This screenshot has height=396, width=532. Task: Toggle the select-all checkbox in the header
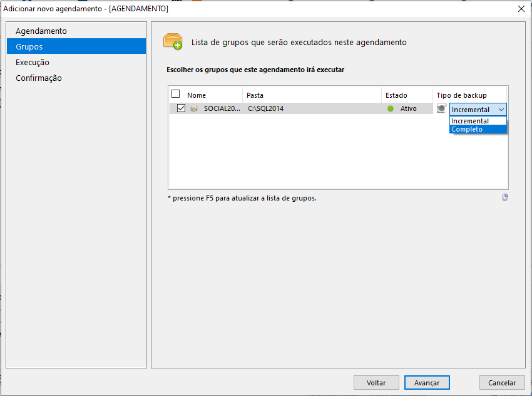175,94
